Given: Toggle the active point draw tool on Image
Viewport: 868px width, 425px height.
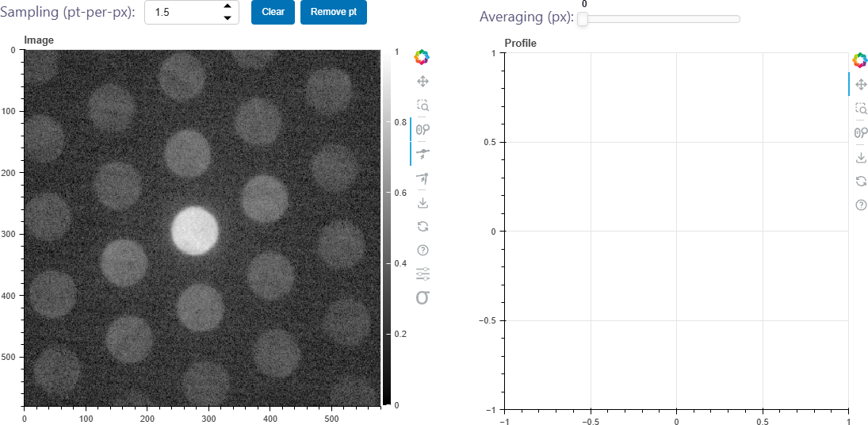Looking at the screenshot, I should pos(423,153).
